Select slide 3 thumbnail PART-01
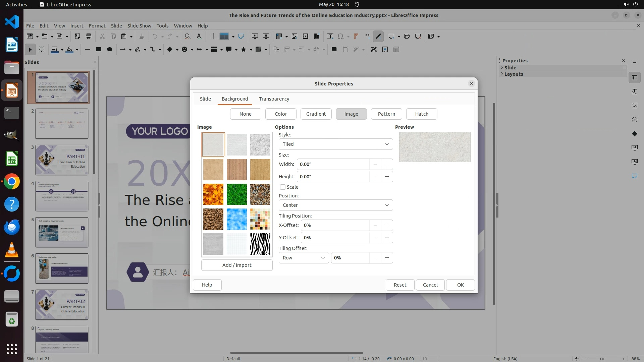644x362 pixels. click(x=62, y=160)
